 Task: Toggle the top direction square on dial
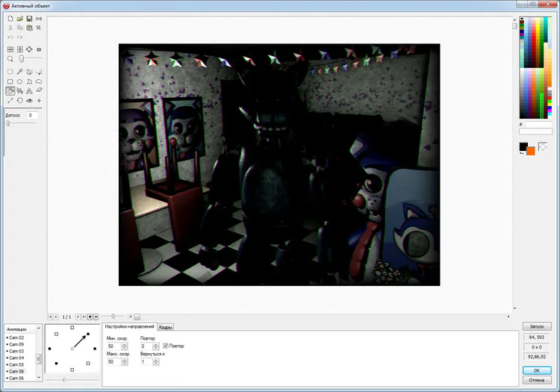[x=72, y=327]
